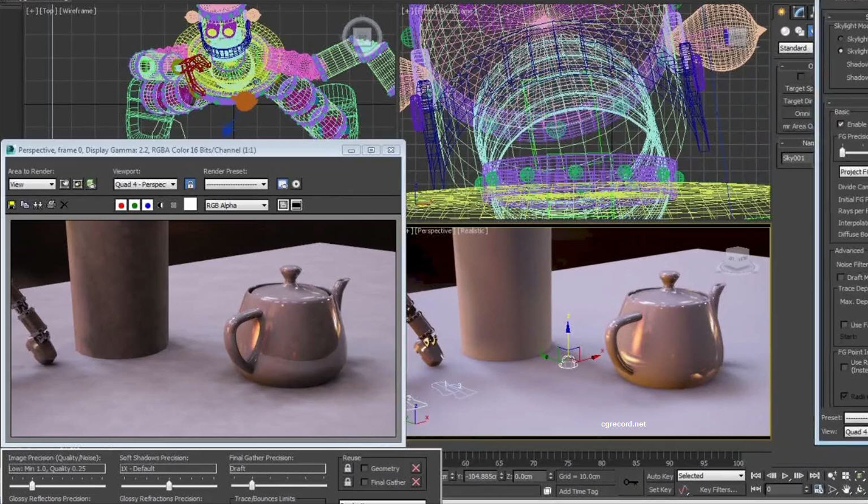Activate the Pan View hand tool
The width and height of the screenshot is (868, 504).
coord(845,490)
